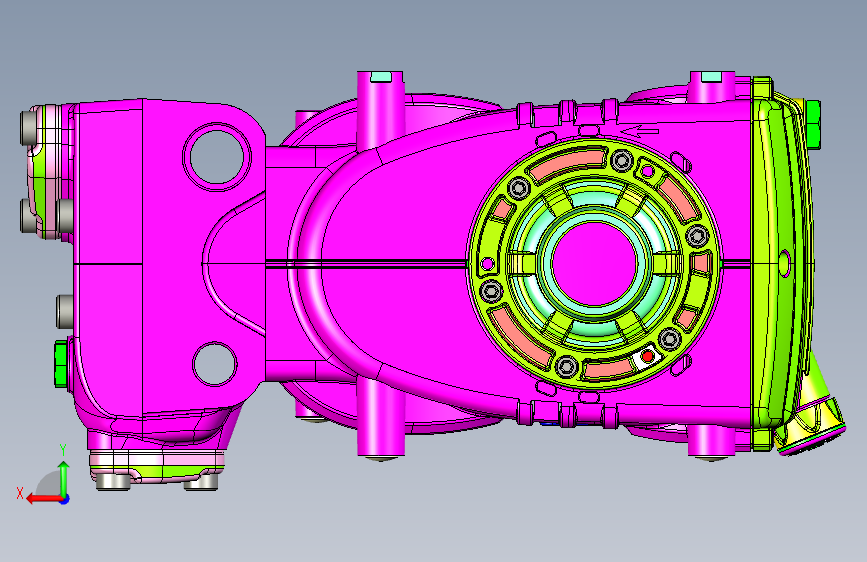Screen dimensions: 867x562
Task: Pick the cyan cap on the left vertical boss
Action: pos(380,76)
